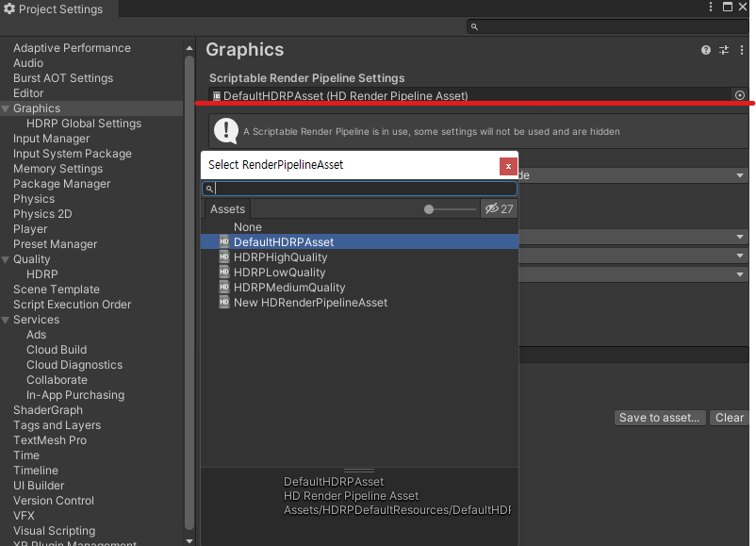Open Tags and Layers settings
The image size is (756, 546).
(x=57, y=425)
